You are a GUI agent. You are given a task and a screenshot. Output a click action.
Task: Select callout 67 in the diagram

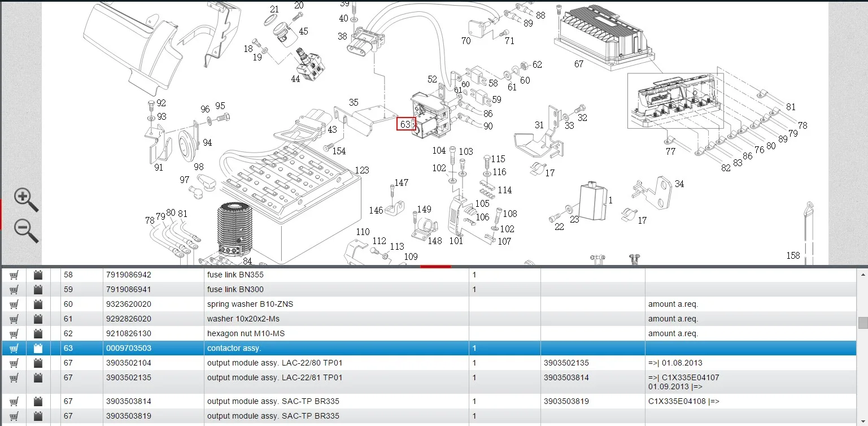tap(579, 64)
